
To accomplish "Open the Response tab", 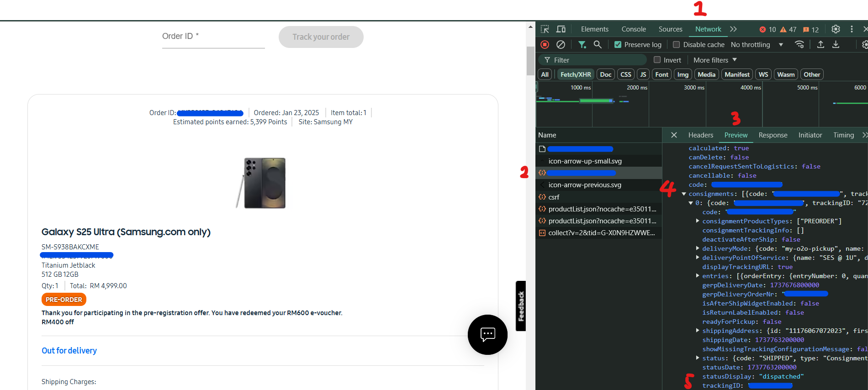I will 773,135.
